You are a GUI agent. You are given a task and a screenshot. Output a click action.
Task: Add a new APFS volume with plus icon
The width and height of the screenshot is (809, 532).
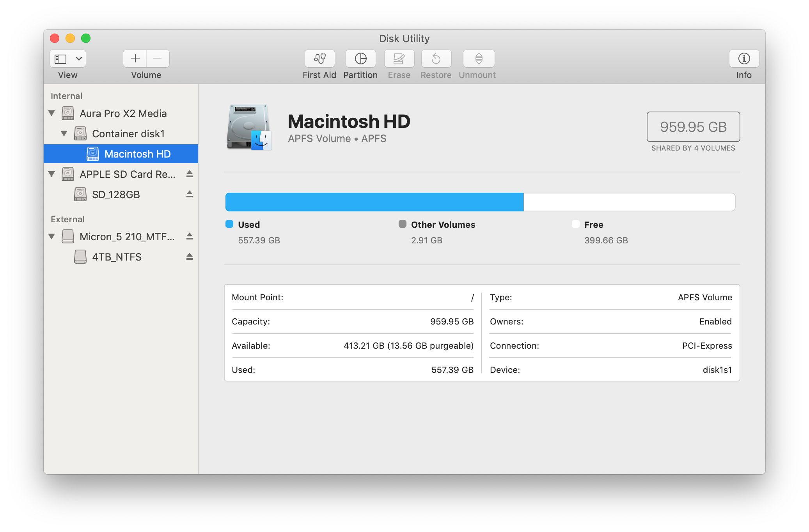tap(134, 59)
